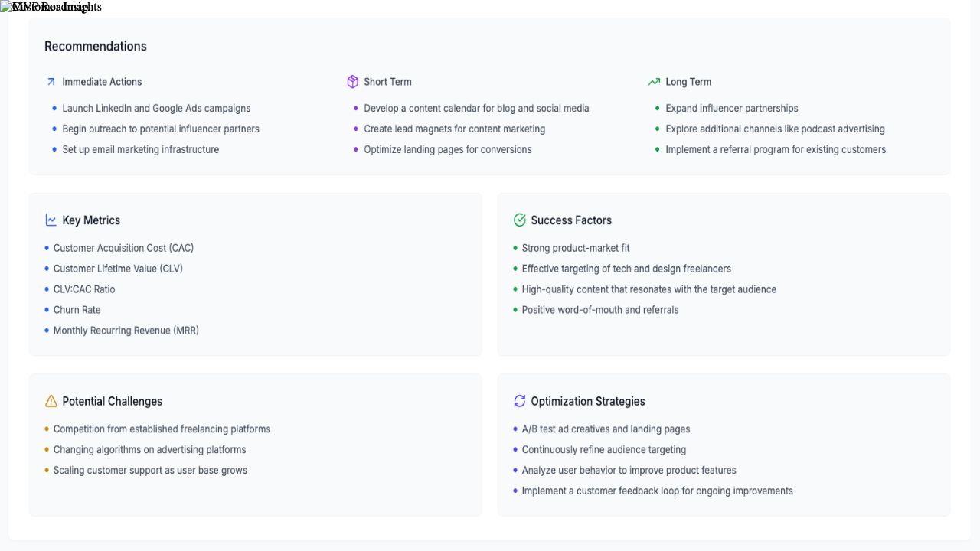980x551 pixels.
Task: Click the Short Term package icon
Action: coord(352,82)
